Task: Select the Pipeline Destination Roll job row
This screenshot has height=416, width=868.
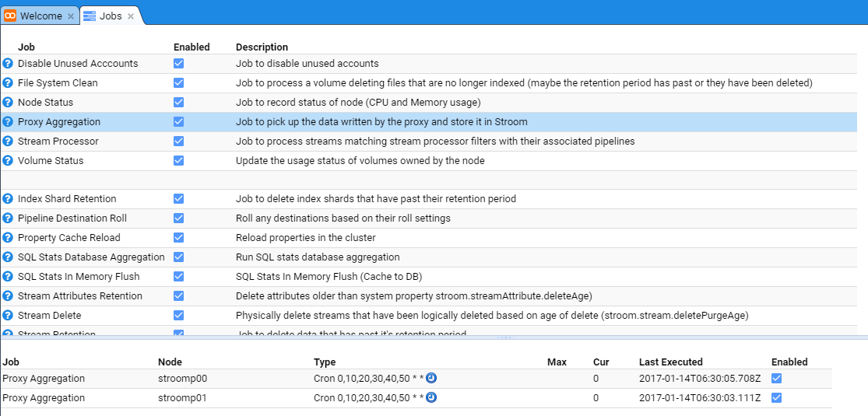Action: (x=72, y=218)
